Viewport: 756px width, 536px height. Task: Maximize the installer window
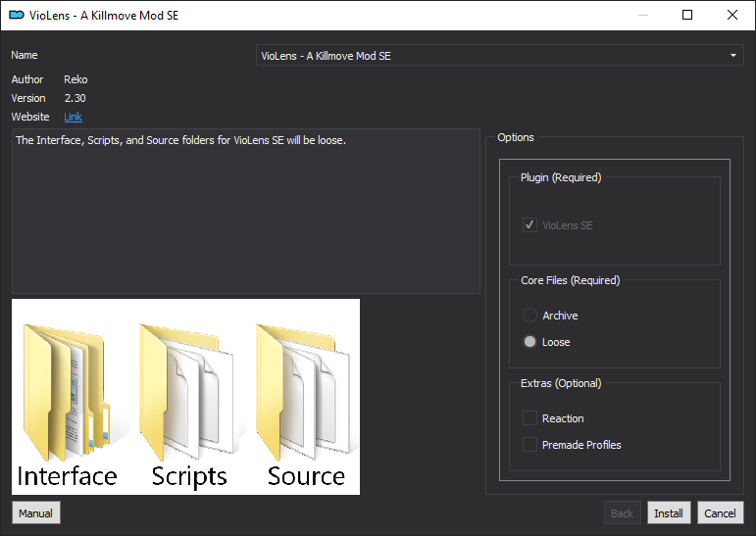(x=687, y=15)
